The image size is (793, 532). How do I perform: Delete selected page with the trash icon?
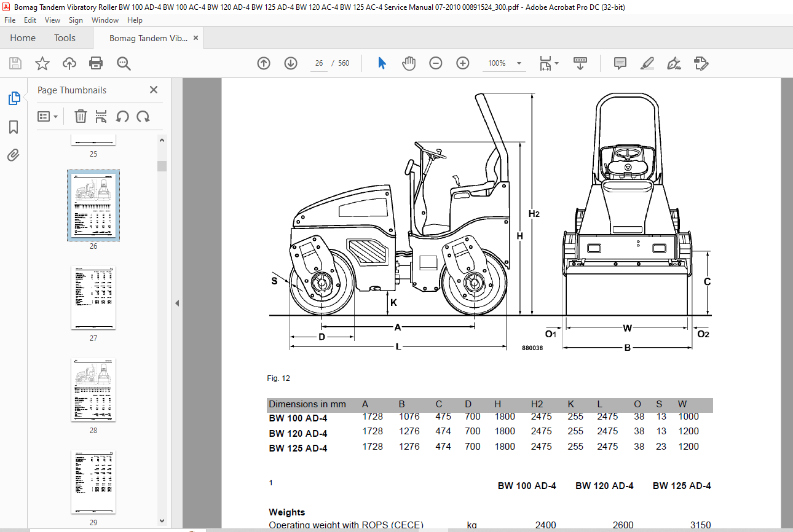(x=81, y=116)
